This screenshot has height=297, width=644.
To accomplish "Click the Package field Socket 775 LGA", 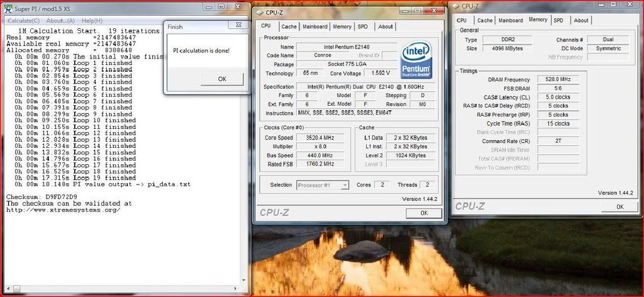I will (x=347, y=64).
